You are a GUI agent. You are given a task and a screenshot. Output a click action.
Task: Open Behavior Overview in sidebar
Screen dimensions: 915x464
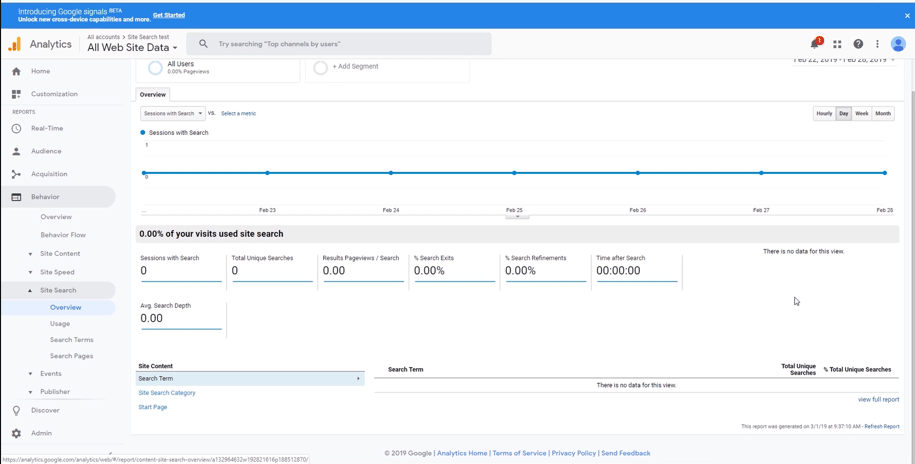(56, 217)
